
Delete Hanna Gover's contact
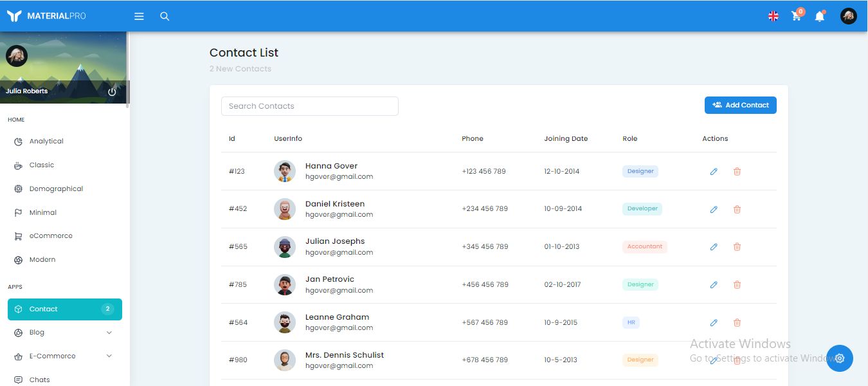pos(737,172)
